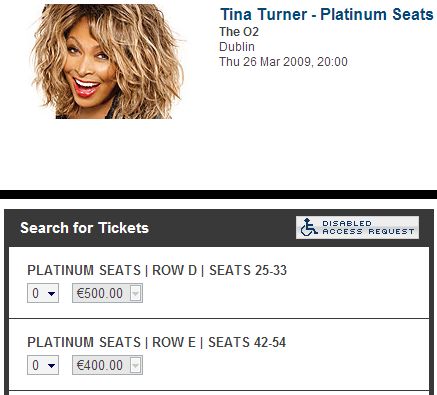The image size is (437, 395).
Task: Click the wheelchair icon in the access request button
Action: coord(309,227)
